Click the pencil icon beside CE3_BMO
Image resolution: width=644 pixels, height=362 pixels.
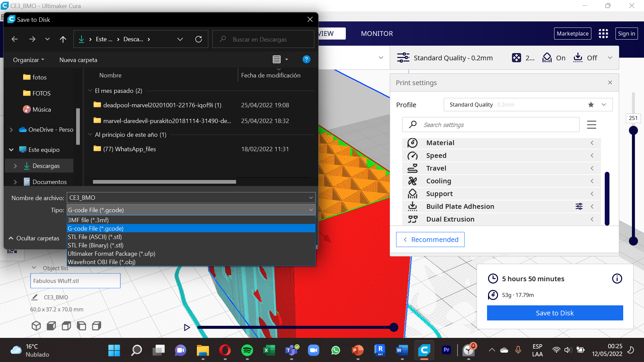(35, 297)
